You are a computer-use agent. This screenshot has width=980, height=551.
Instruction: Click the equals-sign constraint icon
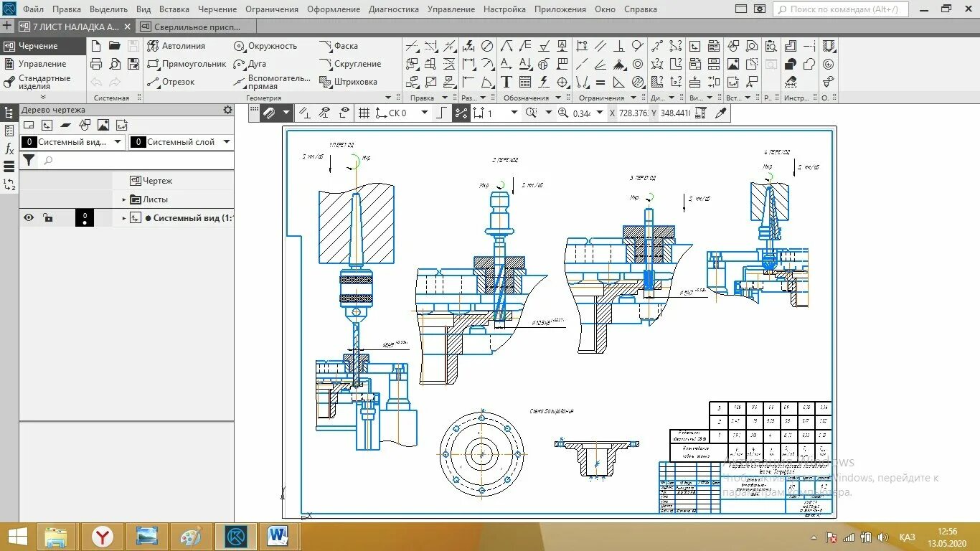(x=600, y=82)
